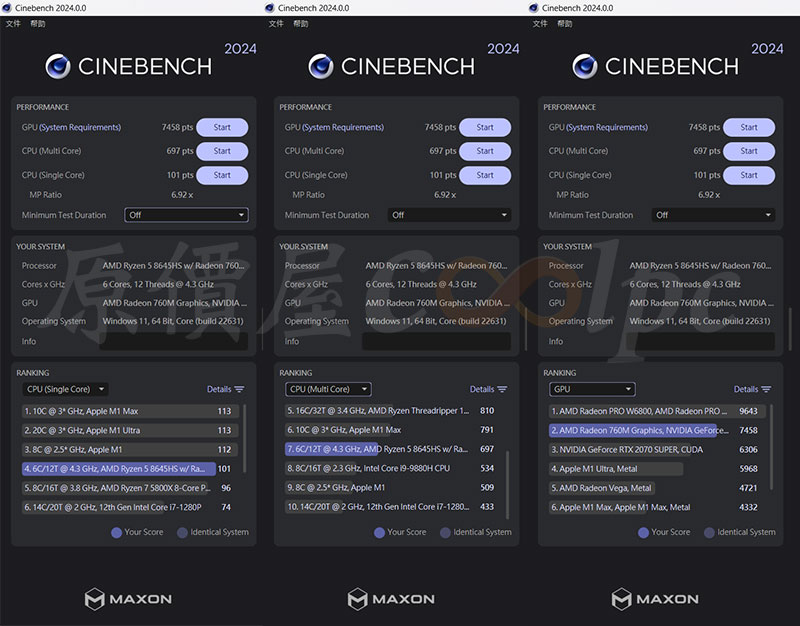The image size is (800, 626).
Task: Expand Minimum Test Duration dropdown in left window
Action: click(186, 215)
